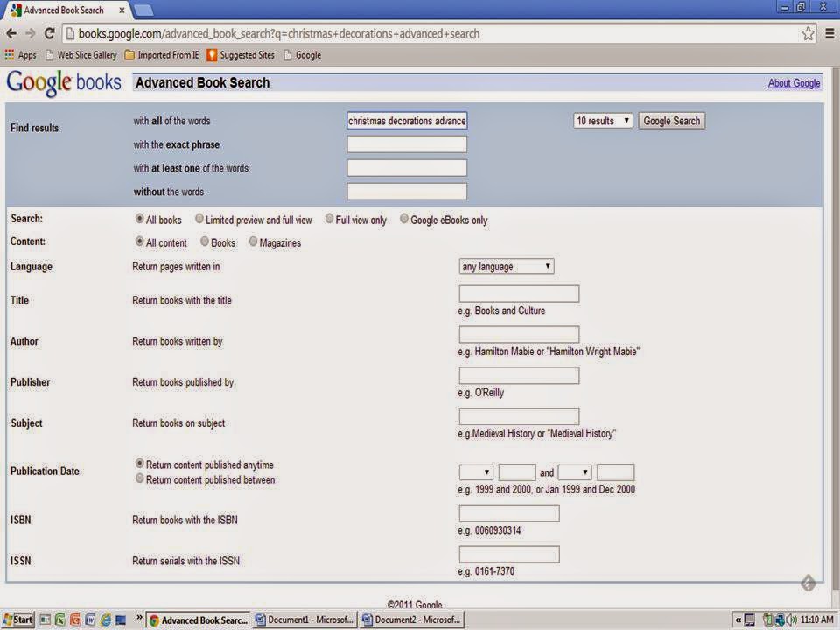The width and height of the screenshot is (840, 630).
Task: Close the Advanced Book Search tab
Action: [x=122, y=10]
